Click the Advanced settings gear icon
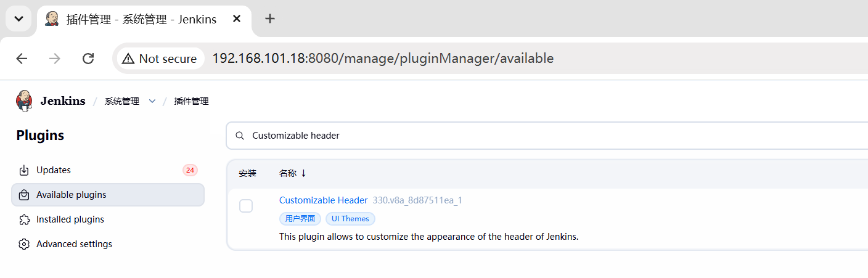This screenshot has width=868, height=278. click(x=24, y=244)
